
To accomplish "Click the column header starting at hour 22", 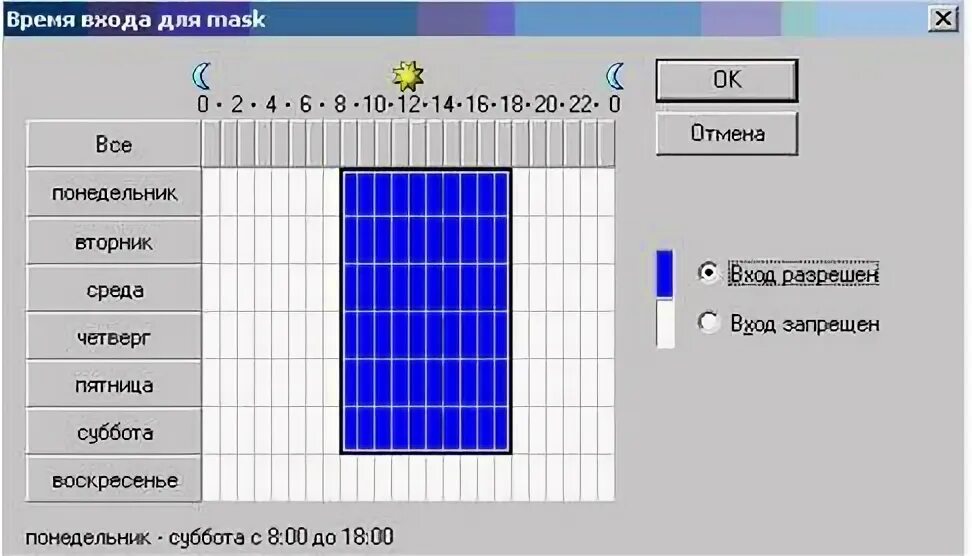I will [589, 144].
